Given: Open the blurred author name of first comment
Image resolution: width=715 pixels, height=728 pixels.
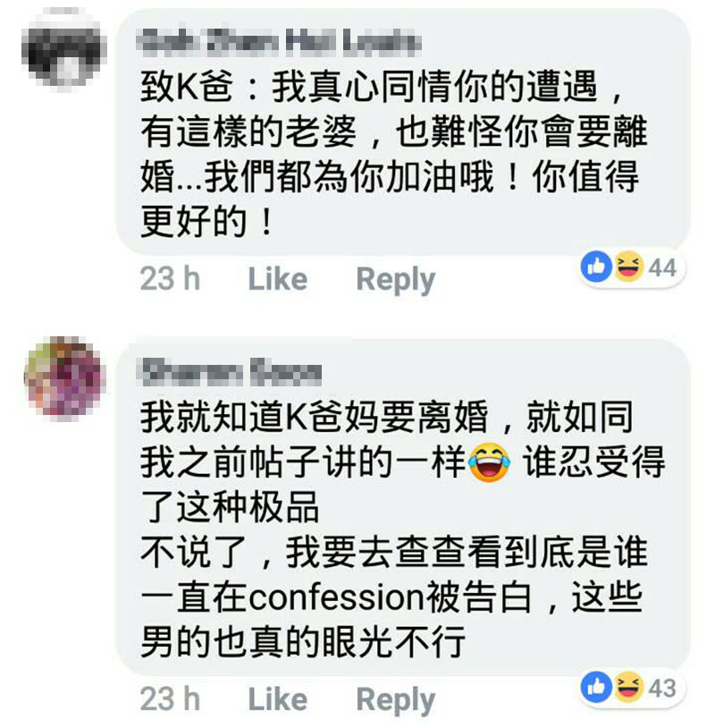Looking at the screenshot, I should 279,42.
